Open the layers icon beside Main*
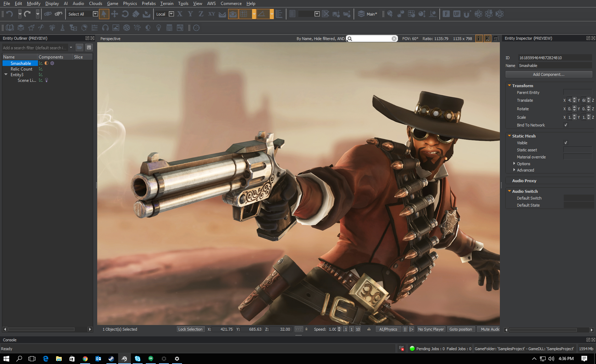This screenshot has height=364, width=596. pyautogui.click(x=361, y=14)
